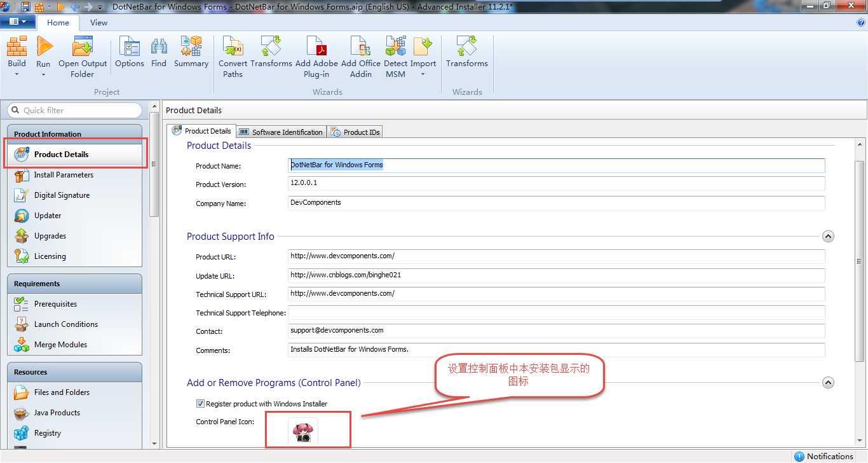Run the project with the Run icon
Viewport: 868px width, 463px height.
[44, 46]
